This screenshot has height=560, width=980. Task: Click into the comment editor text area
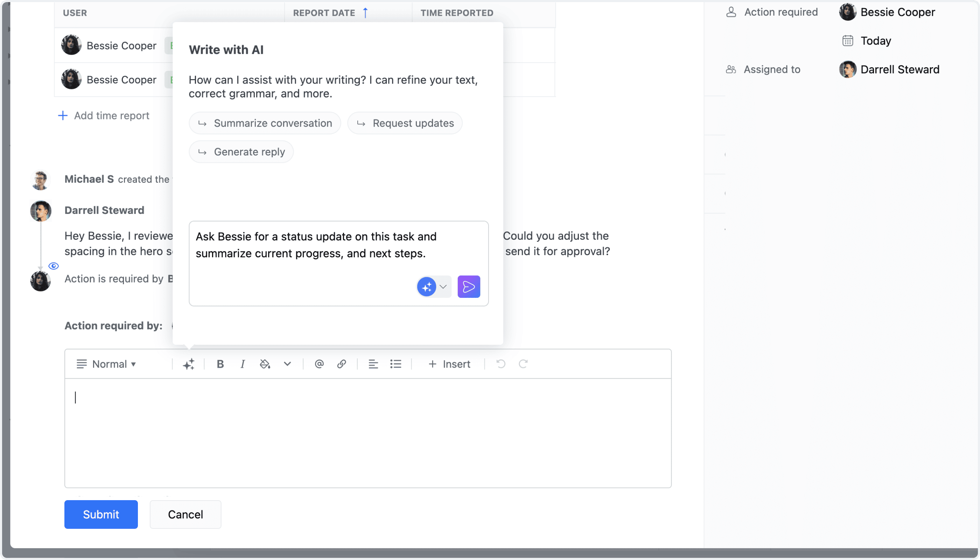368,433
